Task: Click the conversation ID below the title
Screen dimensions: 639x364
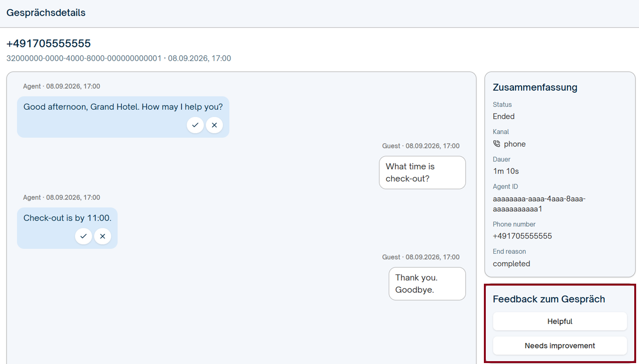Action: coord(84,58)
